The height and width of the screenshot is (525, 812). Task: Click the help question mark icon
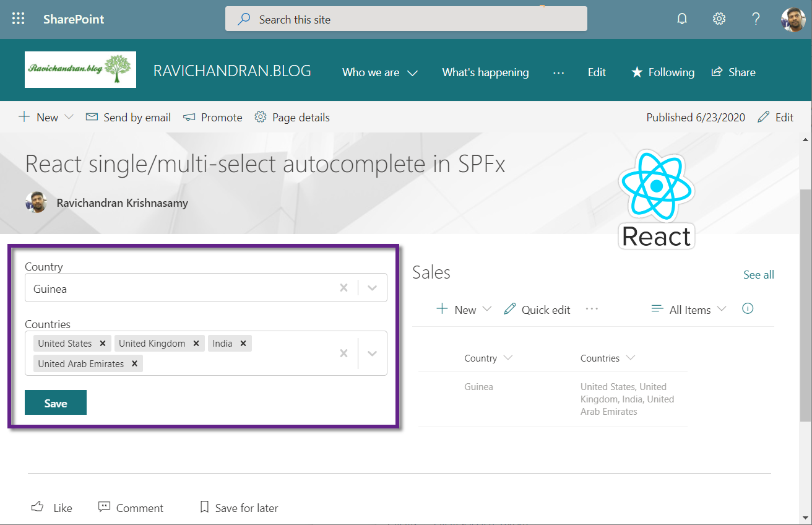pyautogui.click(x=756, y=19)
